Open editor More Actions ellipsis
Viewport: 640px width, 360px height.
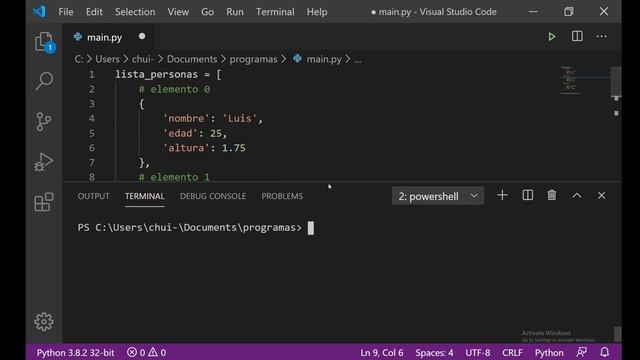(x=601, y=36)
